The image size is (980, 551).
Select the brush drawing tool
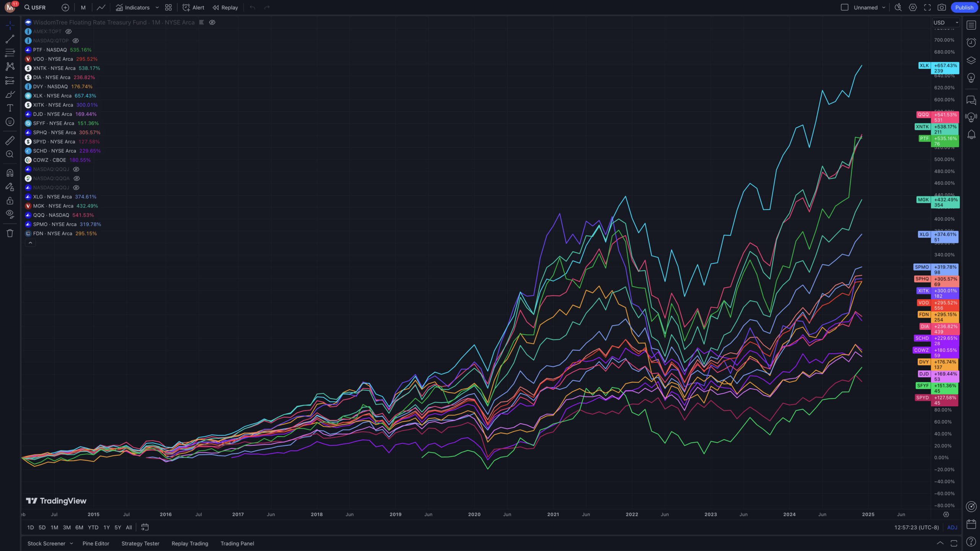(10, 94)
